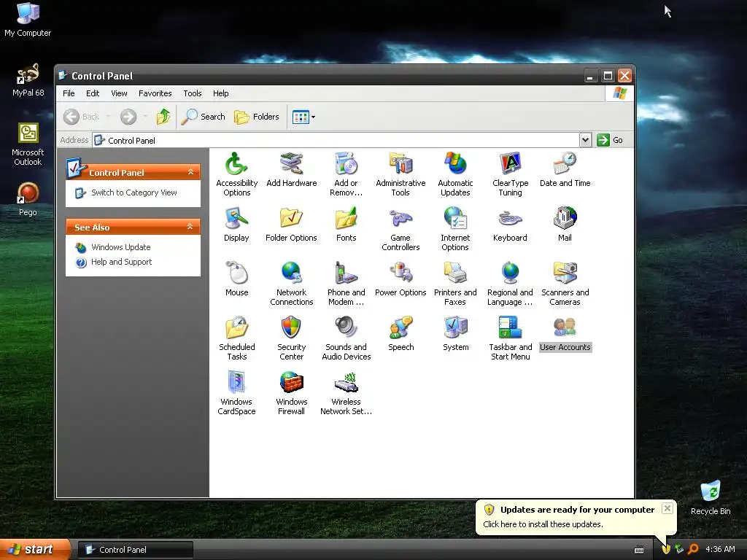Open Help and Support link

(x=122, y=262)
